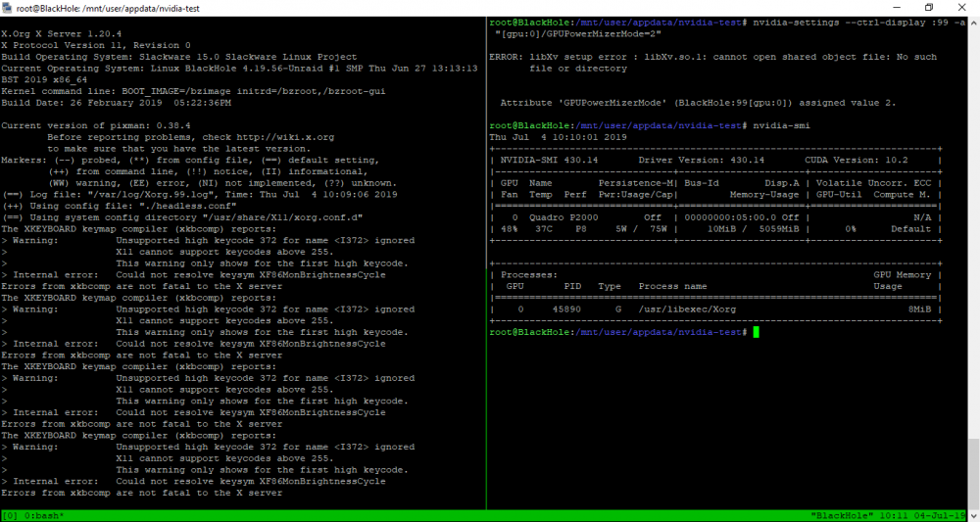Click the Attribute assigned value 2 line
Viewport: 980px width, 522px height.
click(698, 103)
